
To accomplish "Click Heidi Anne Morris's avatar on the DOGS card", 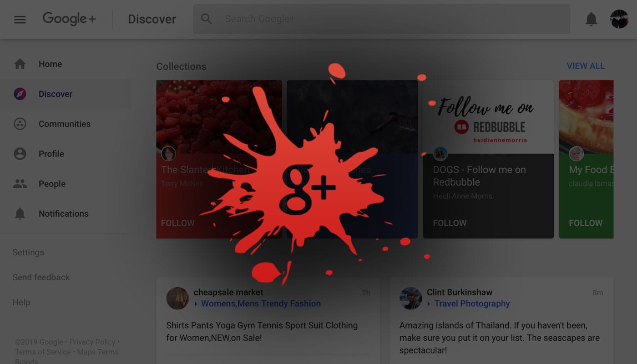I will pos(440,154).
